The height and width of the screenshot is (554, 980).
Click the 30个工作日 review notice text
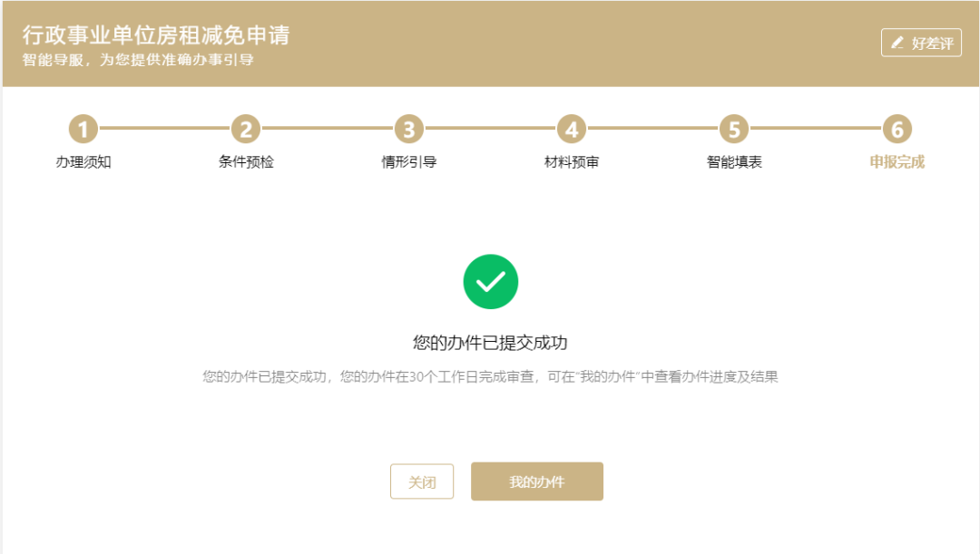point(490,376)
